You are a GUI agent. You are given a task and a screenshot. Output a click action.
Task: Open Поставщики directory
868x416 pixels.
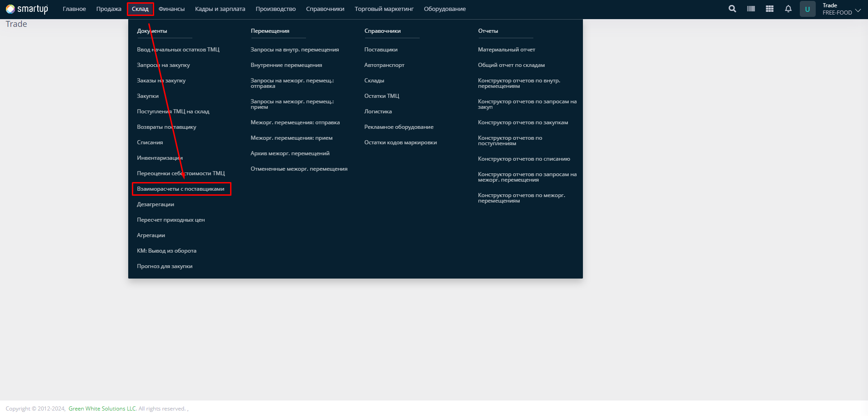tap(381, 50)
